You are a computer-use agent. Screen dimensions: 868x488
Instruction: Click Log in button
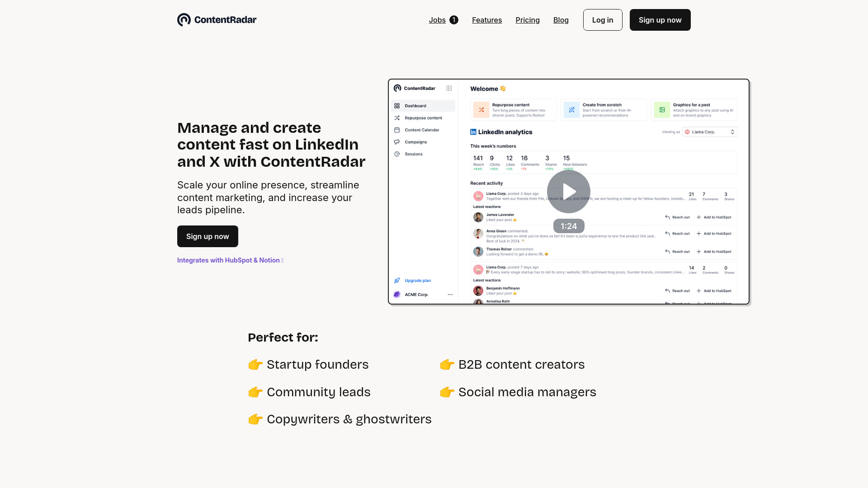pyautogui.click(x=602, y=20)
